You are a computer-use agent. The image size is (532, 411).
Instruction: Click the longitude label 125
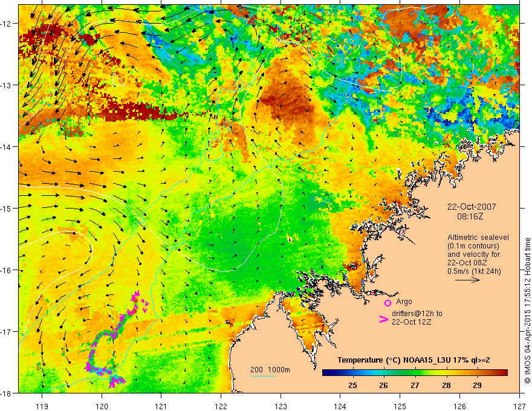(400, 406)
